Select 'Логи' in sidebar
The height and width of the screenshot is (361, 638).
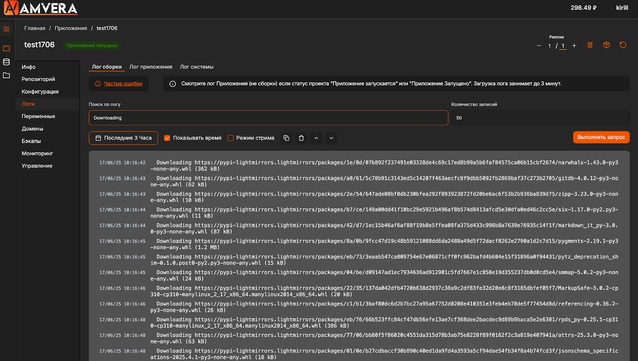(28, 104)
